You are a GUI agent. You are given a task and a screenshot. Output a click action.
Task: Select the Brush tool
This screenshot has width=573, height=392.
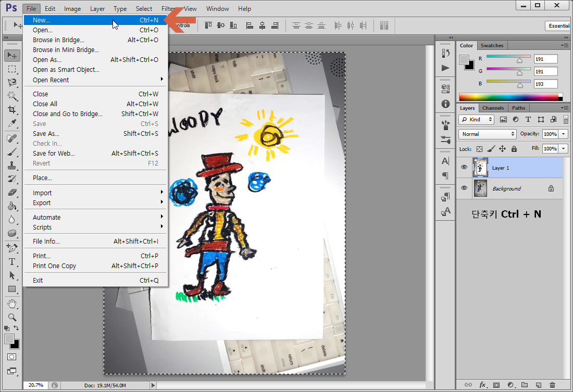(12, 152)
